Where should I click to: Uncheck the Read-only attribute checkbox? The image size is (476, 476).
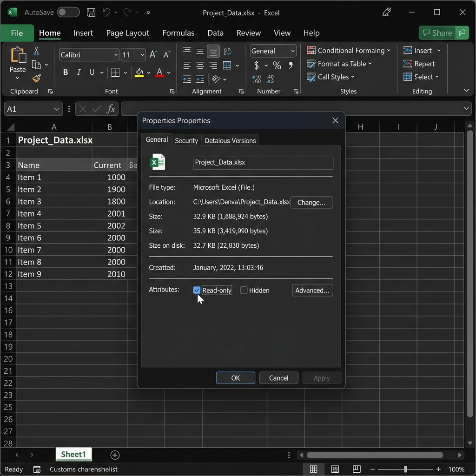tap(197, 290)
